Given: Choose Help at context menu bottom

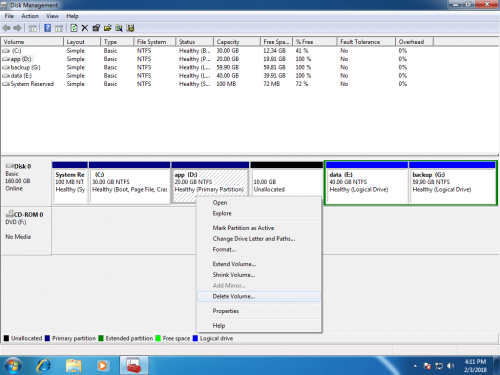Looking at the screenshot, I should click(259, 326).
